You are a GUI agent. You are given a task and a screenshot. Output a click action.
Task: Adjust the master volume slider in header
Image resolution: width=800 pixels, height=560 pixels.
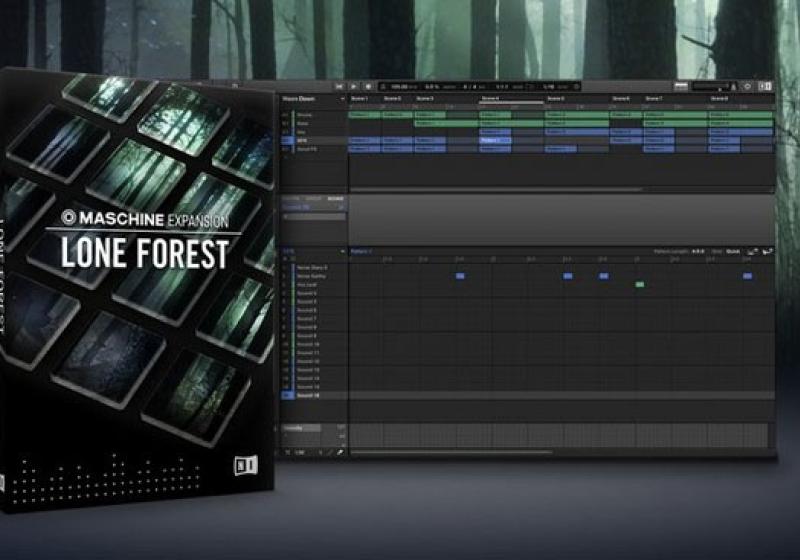pyautogui.click(x=710, y=87)
